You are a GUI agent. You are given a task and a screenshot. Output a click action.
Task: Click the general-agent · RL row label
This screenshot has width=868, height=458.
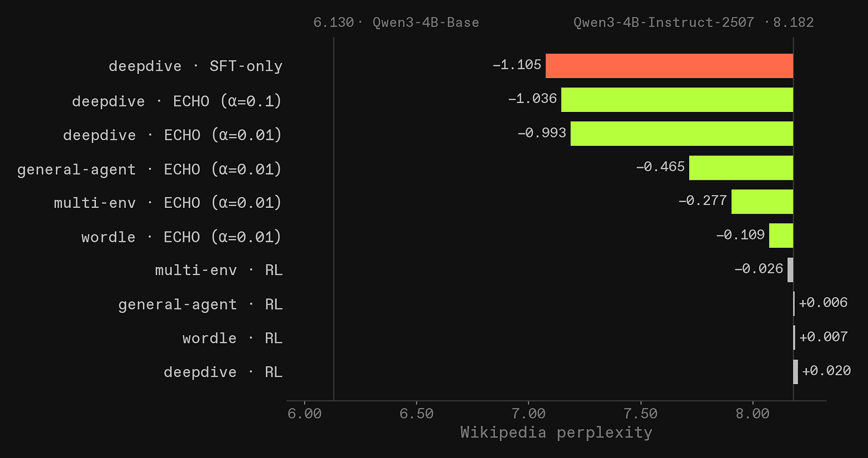click(x=200, y=304)
